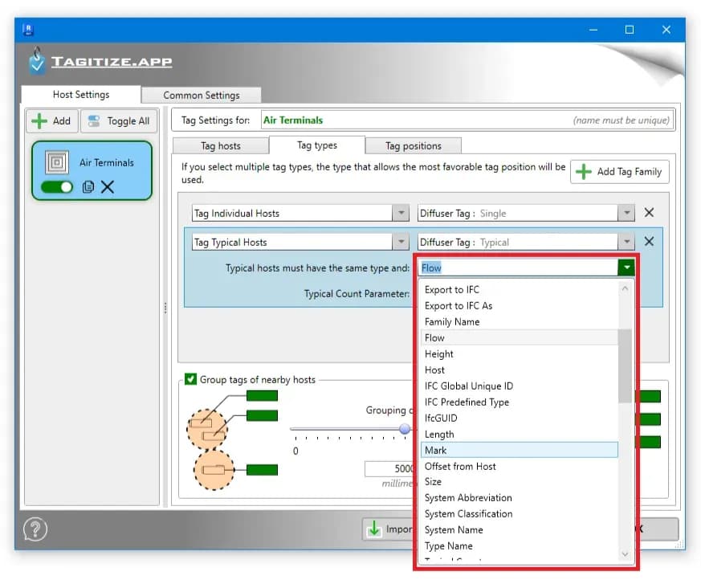Click the Add Tag Family button
This screenshot has height=588, width=701.
coord(620,172)
